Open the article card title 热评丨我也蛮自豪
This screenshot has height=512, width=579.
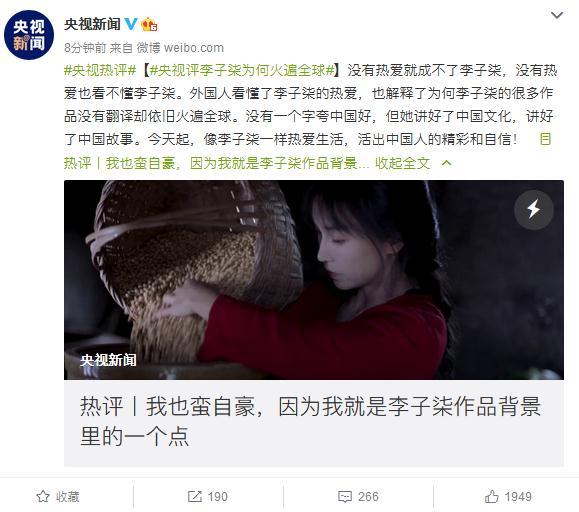(310, 422)
